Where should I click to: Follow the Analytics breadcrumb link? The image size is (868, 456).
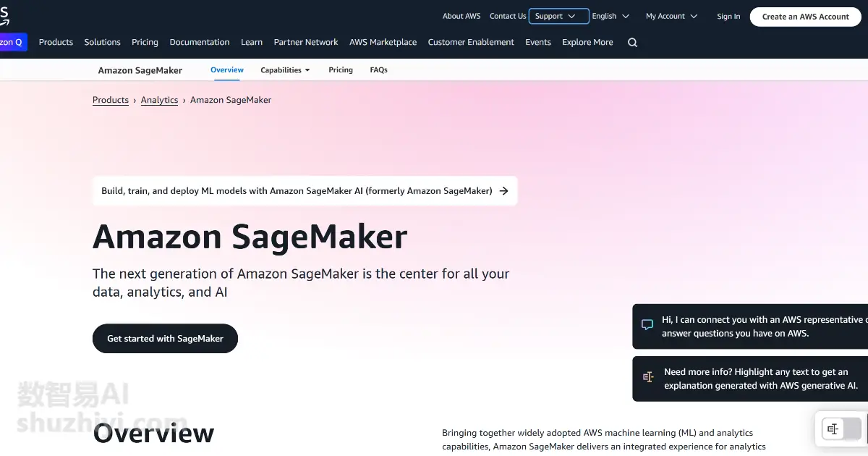pyautogui.click(x=159, y=100)
